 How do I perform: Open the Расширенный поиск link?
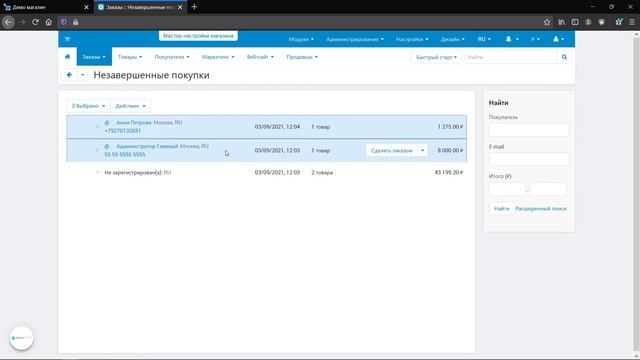coord(541,209)
